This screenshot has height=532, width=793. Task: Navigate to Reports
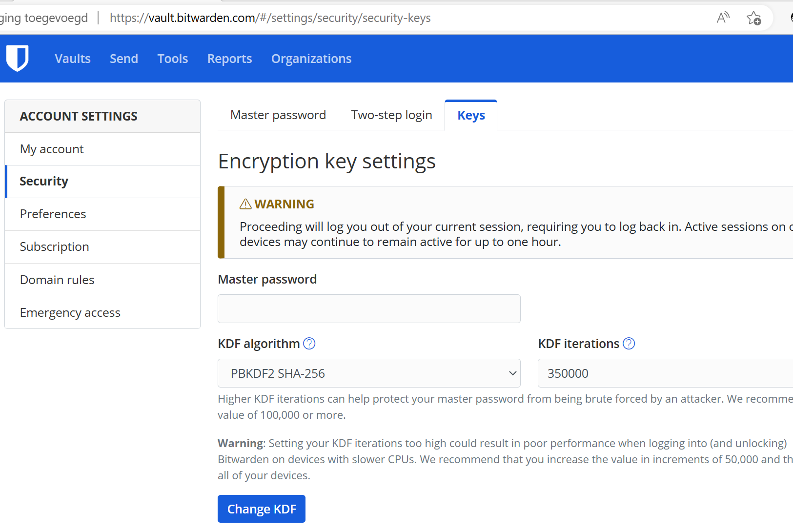[x=229, y=59]
